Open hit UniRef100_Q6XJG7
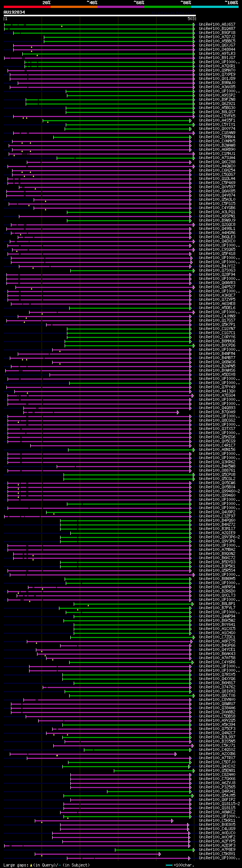242x868 pixels. pyautogui.click(x=217, y=45)
